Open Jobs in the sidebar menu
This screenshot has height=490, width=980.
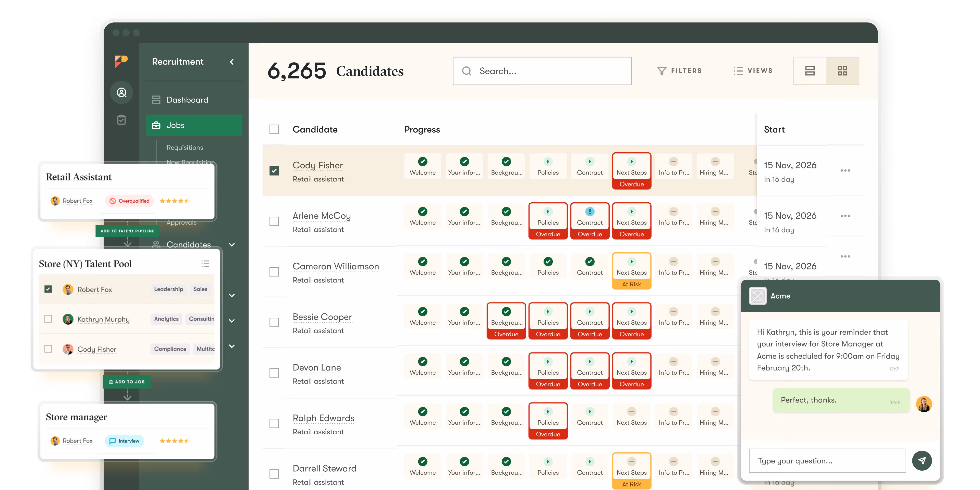(194, 125)
